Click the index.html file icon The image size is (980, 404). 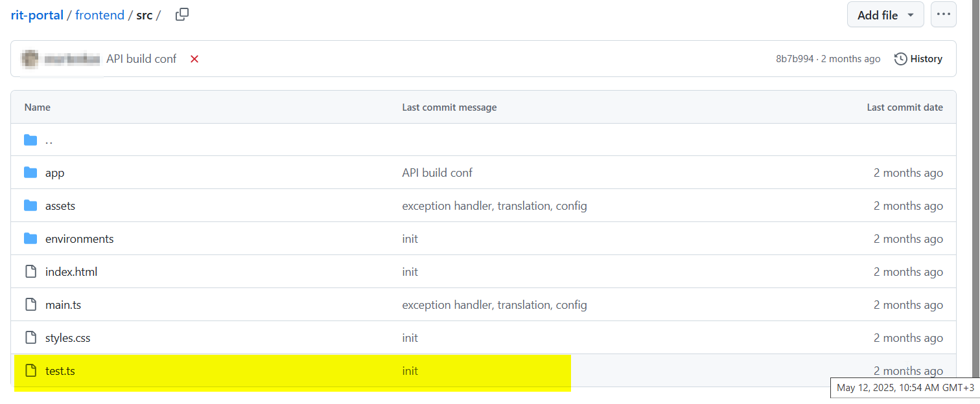pos(30,272)
